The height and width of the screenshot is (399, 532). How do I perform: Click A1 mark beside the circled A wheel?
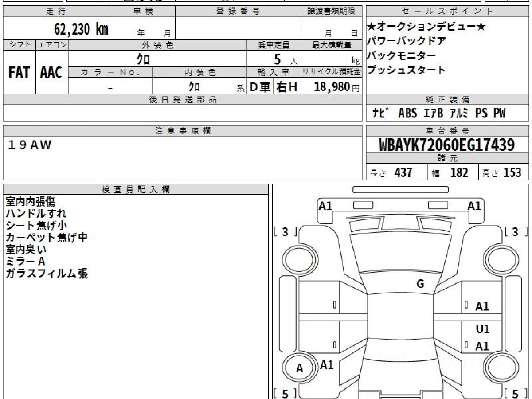tap(327, 365)
